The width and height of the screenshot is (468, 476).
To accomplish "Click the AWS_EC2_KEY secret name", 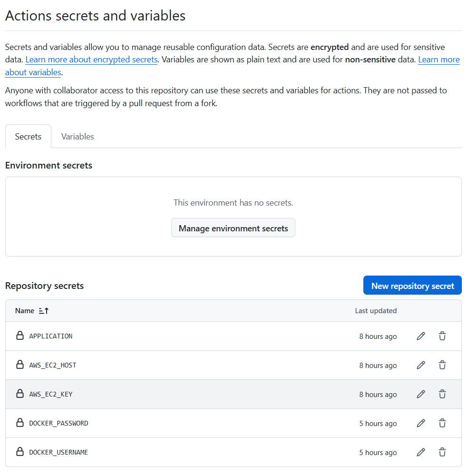I will click(x=51, y=394).
